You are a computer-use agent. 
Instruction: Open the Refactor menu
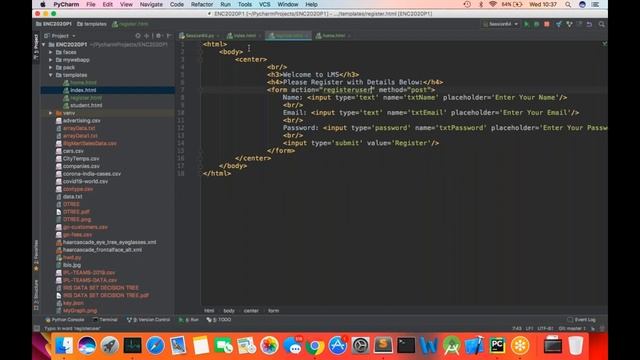tap(202, 4)
